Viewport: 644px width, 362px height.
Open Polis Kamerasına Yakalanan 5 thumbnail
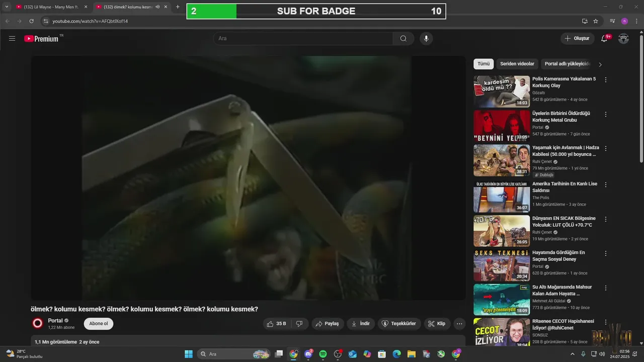(x=502, y=92)
